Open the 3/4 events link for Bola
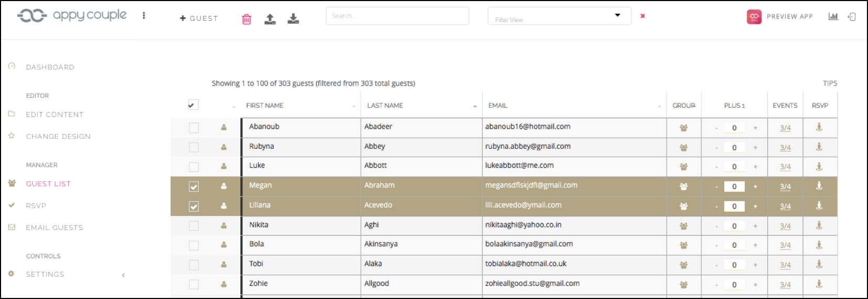This screenshot has width=868, height=299. (x=785, y=245)
